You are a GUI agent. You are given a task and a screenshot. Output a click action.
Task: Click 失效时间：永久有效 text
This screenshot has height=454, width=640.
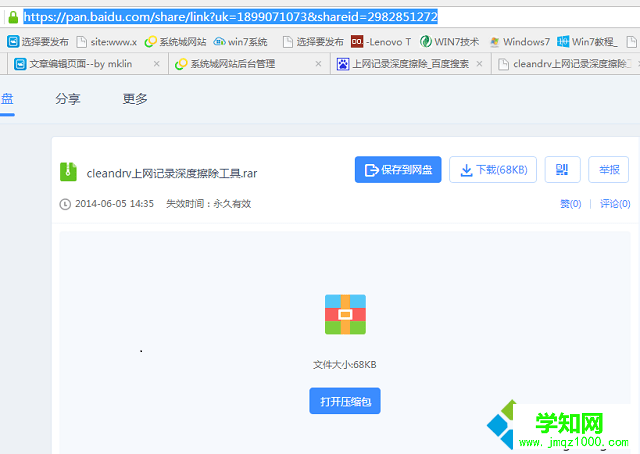209,204
